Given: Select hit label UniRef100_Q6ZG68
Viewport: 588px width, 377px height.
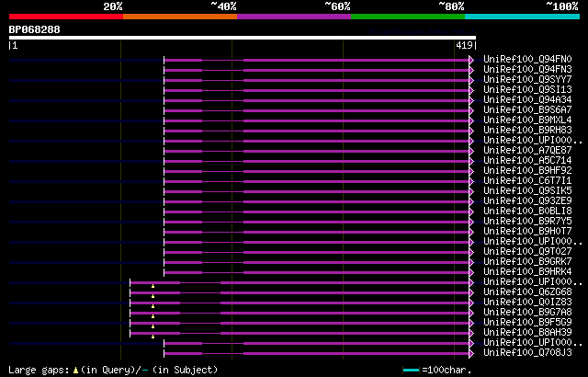Looking at the screenshot, I should (527, 292).
